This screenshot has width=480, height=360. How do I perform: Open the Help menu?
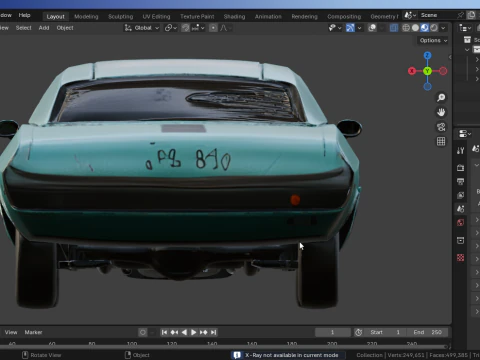(x=24, y=15)
